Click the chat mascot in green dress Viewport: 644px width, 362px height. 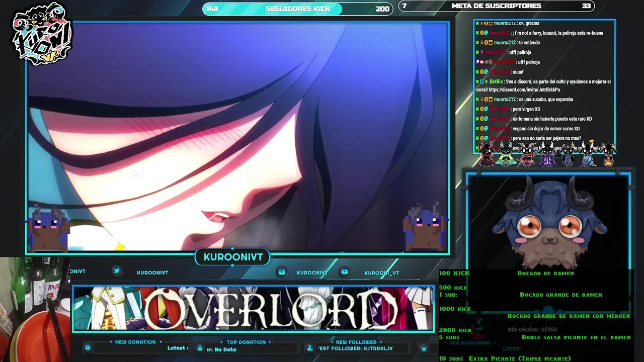(x=505, y=154)
